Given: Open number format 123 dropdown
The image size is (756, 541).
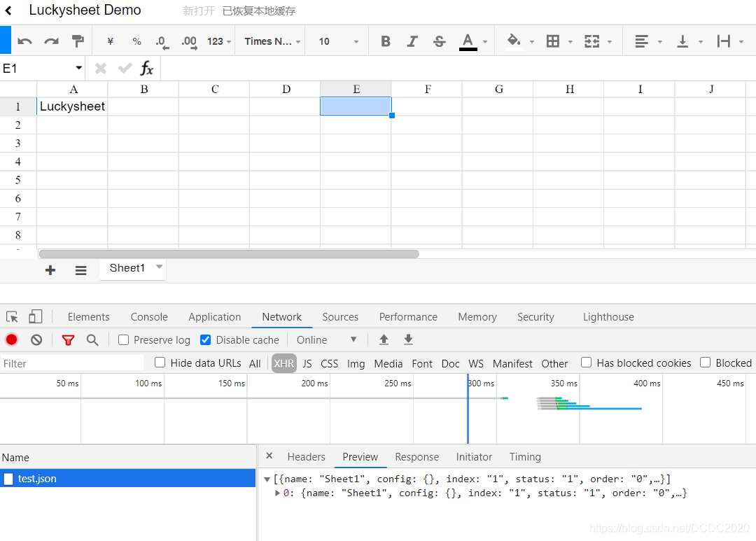Looking at the screenshot, I should click(x=219, y=41).
